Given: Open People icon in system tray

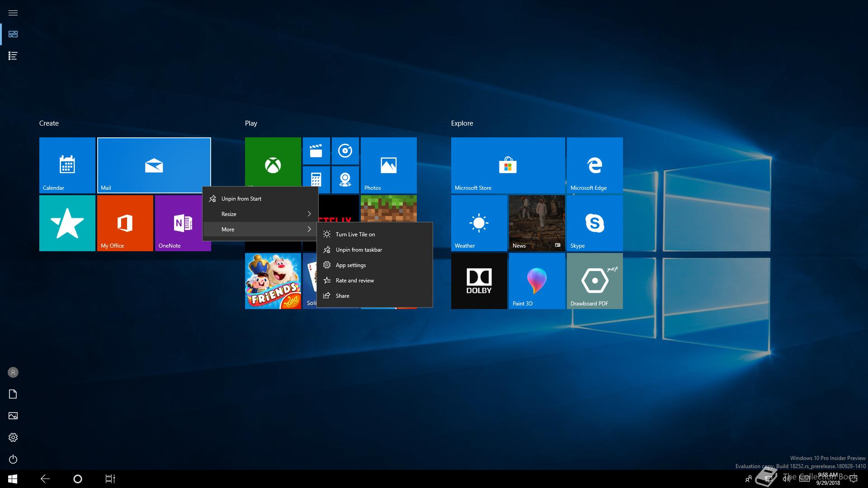Looking at the screenshot, I should (749, 479).
